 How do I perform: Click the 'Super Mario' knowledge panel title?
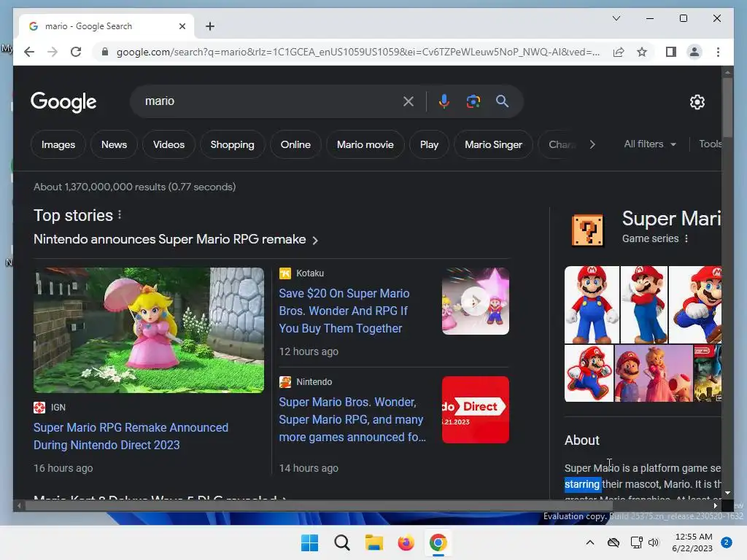671,219
